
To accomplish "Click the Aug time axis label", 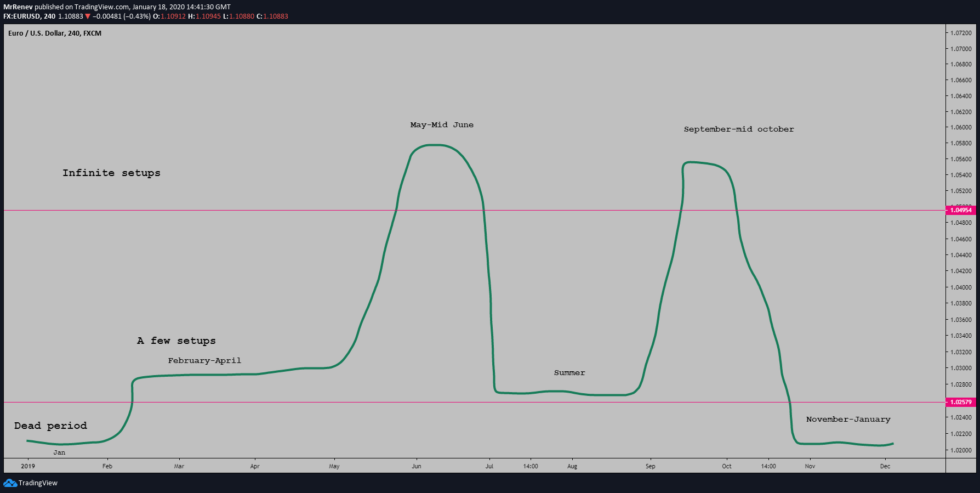I will pos(572,466).
